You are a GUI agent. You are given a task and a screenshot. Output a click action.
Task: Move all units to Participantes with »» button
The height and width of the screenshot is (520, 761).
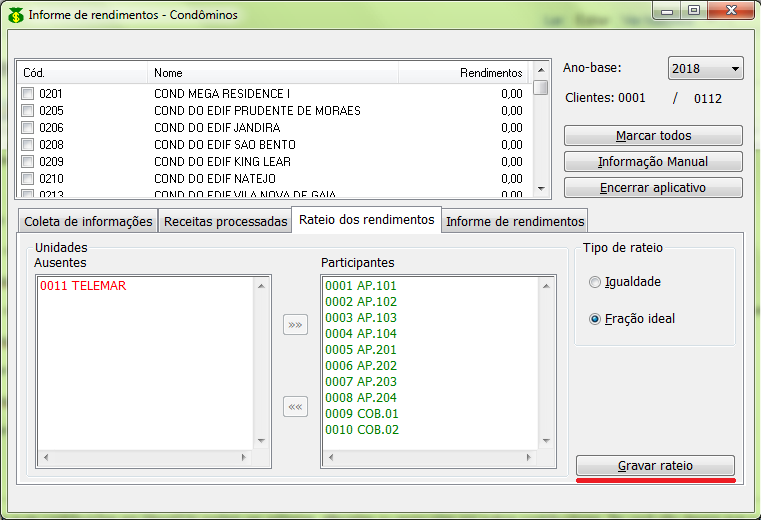(295, 325)
